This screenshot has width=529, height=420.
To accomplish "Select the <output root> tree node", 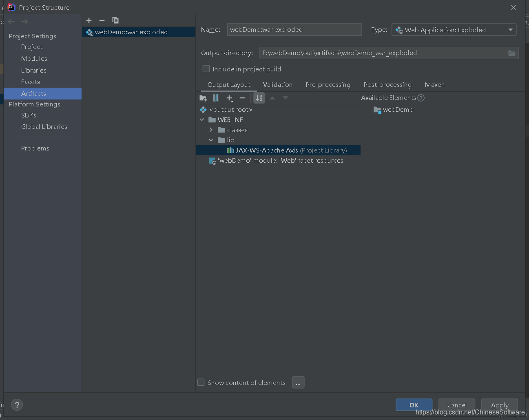I will pos(230,110).
